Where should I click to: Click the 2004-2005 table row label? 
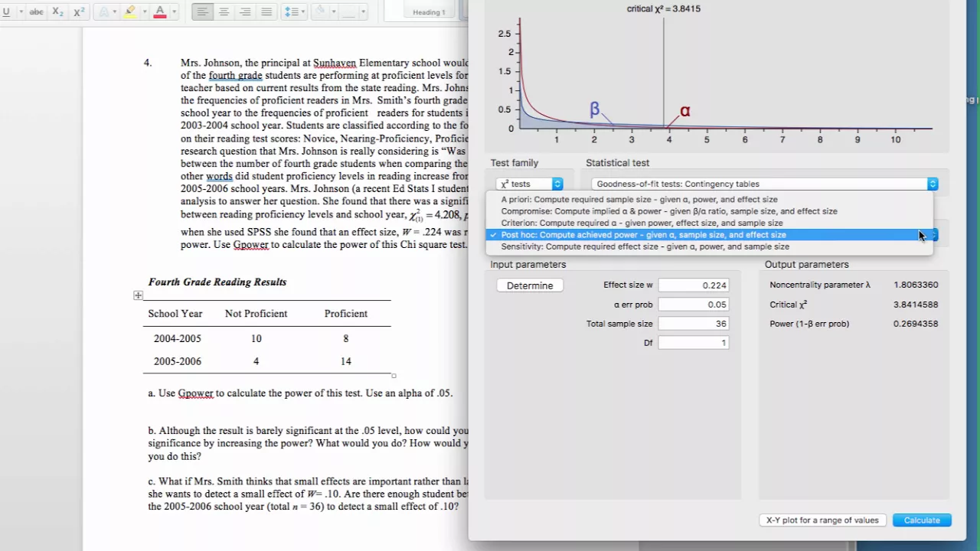(x=177, y=338)
